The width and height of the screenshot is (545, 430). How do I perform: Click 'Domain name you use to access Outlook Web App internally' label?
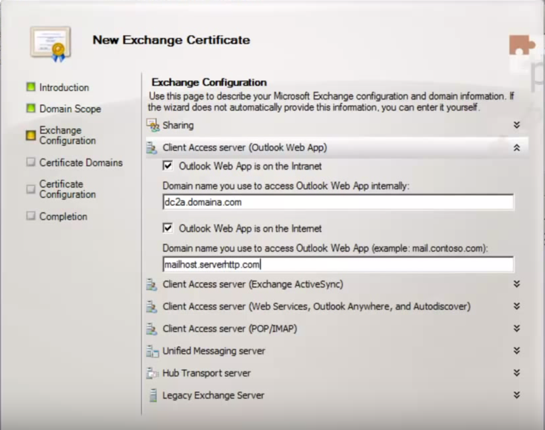(286, 186)
